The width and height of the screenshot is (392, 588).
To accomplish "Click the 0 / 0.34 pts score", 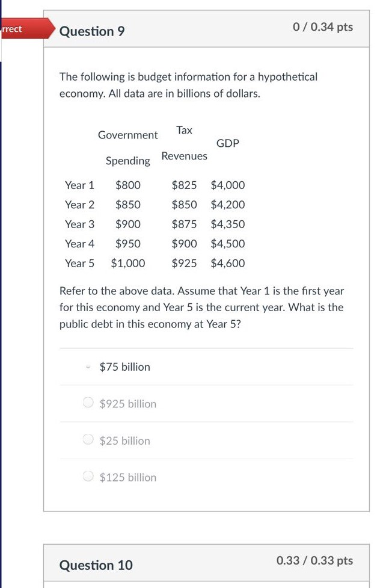I will pos(323,26).
